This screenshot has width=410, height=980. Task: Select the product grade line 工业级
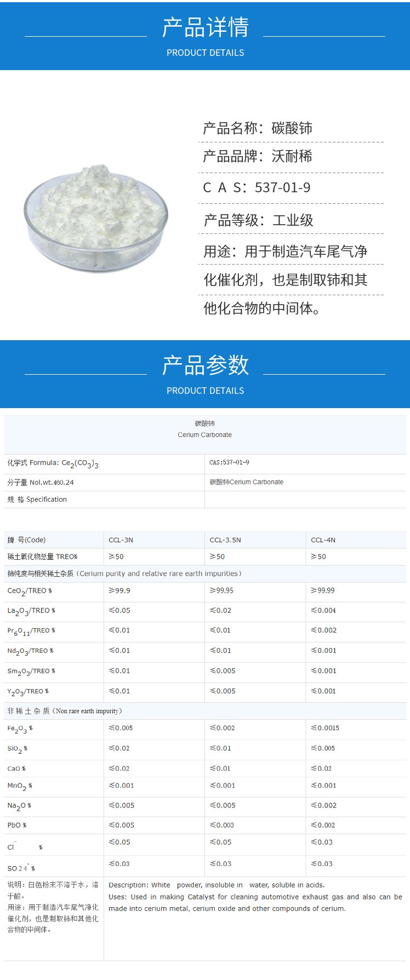(x=258, y=220)
